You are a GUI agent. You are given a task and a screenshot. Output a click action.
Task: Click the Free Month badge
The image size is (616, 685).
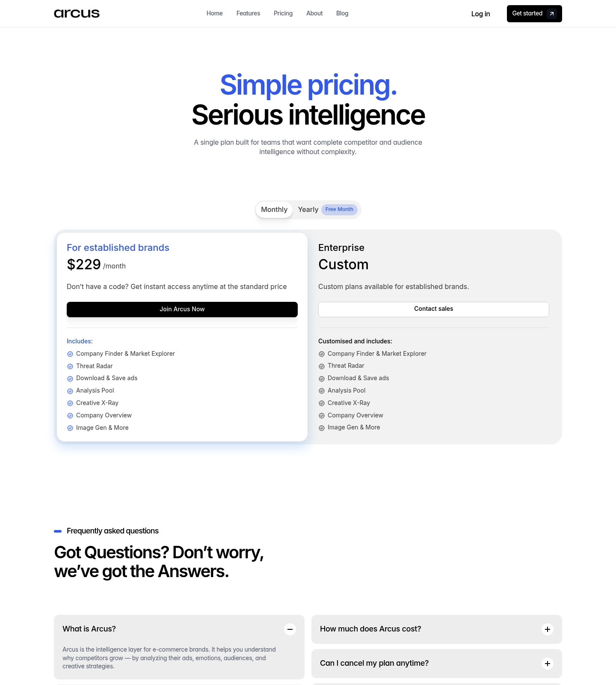pos(339,209)
